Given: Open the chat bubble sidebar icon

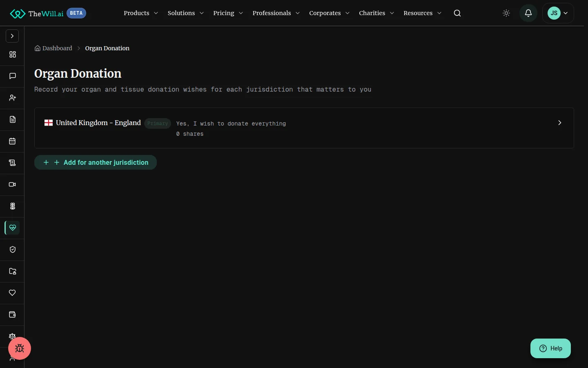Looking at the screenshot, I should [13, 76].
